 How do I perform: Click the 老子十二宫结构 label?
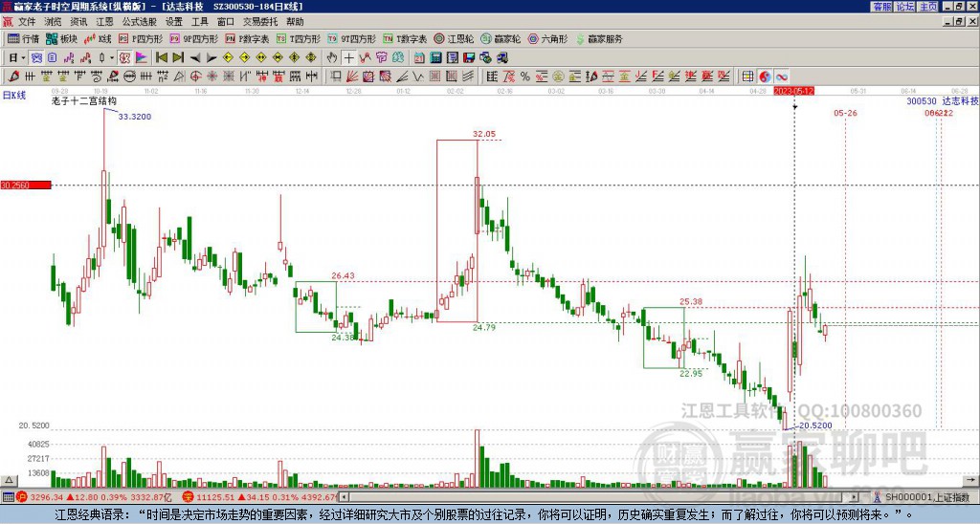coord(84,100)
